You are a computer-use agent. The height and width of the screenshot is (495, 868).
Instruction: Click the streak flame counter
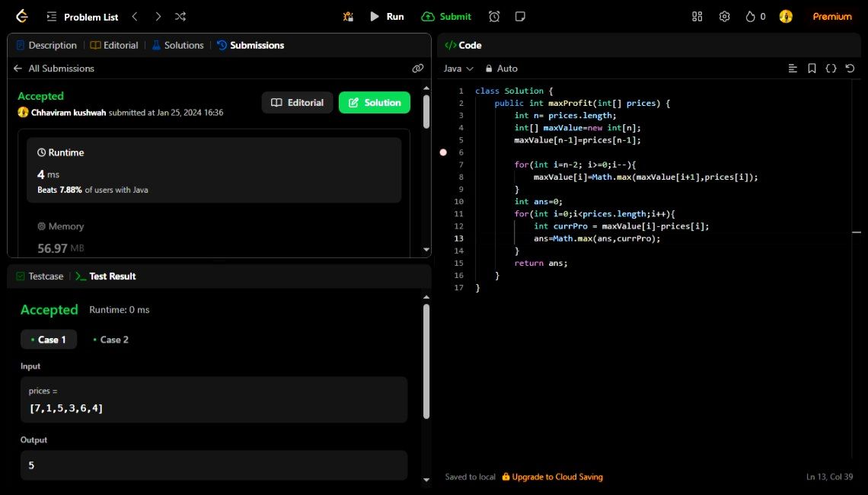click(755, 17)
